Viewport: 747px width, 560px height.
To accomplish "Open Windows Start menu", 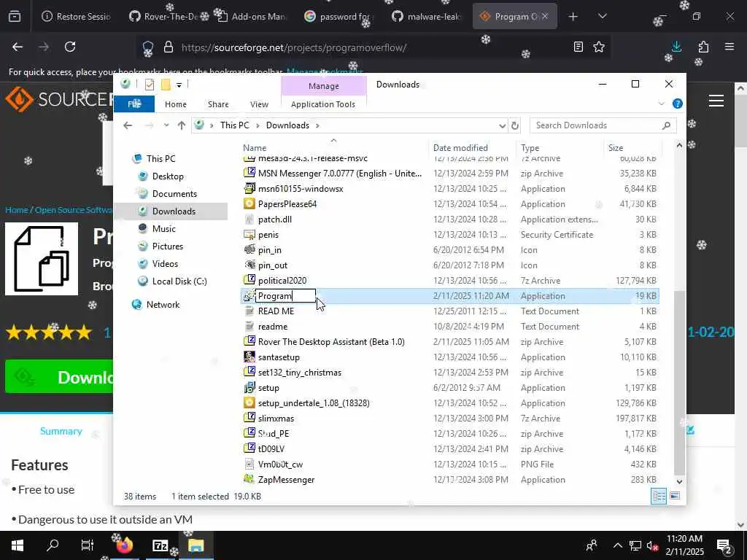I will coord(18,545).
